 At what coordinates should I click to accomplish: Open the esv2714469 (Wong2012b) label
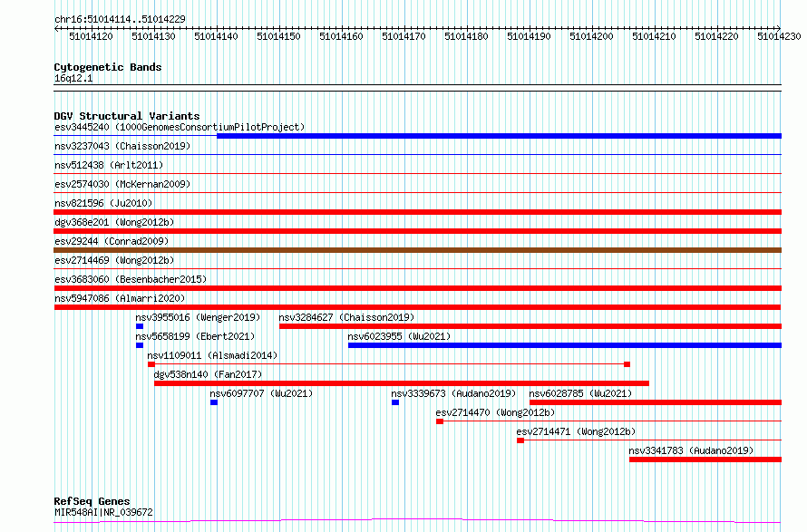click(x=114, y=260)
